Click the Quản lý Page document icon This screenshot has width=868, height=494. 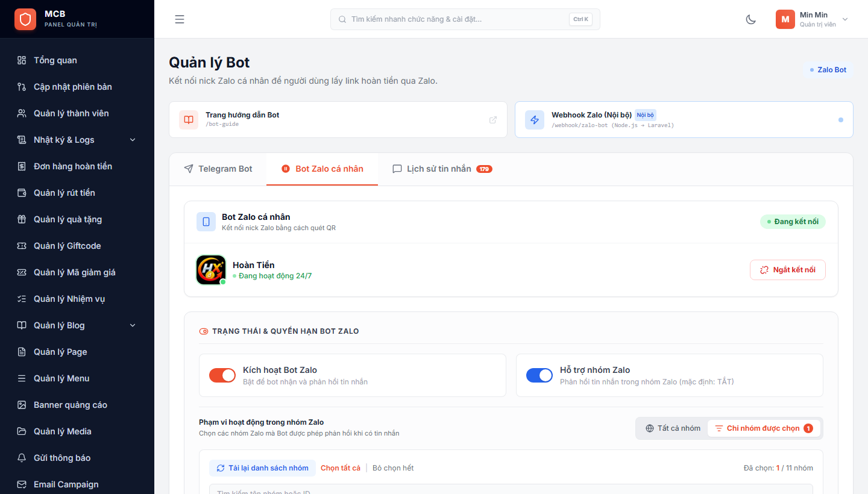click(22, 352)
